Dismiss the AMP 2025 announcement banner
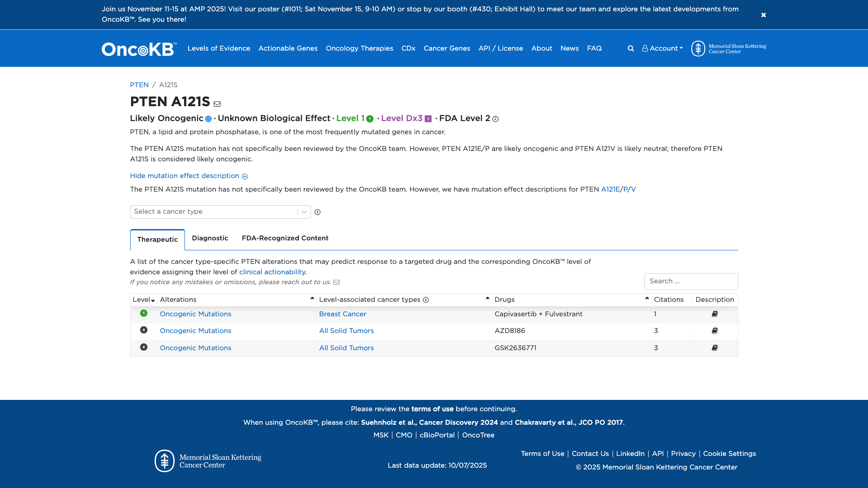 [x=764, y=14]
